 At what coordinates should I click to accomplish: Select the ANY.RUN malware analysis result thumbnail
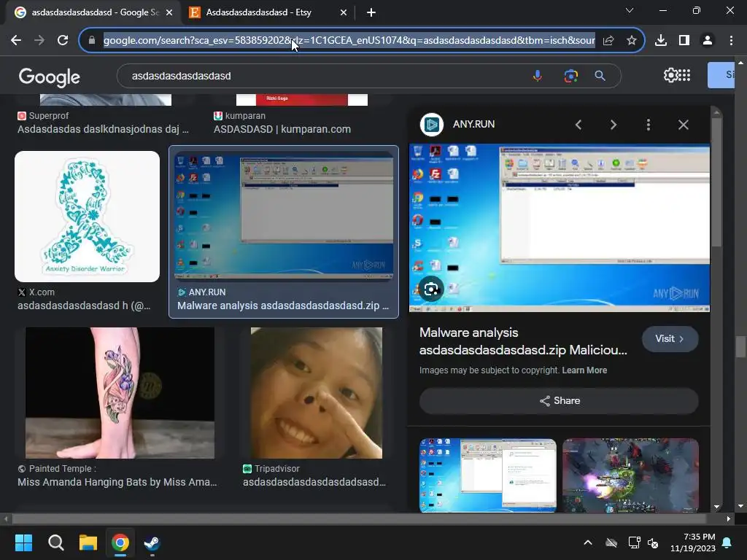284,215
